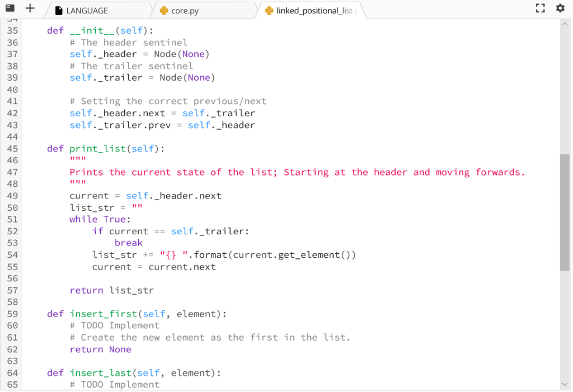
Task: Click line number 45 in gutter
Action: [x=12, y=149]
